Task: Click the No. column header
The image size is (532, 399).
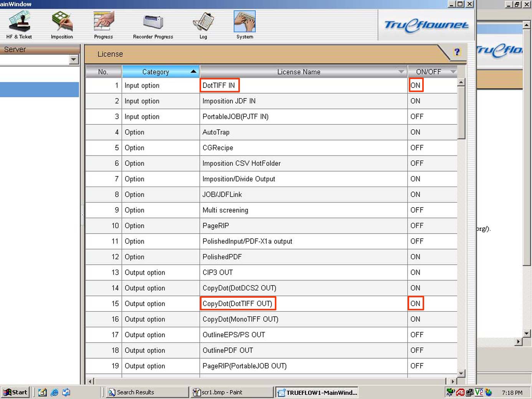Action: click(x=103, y=72)
